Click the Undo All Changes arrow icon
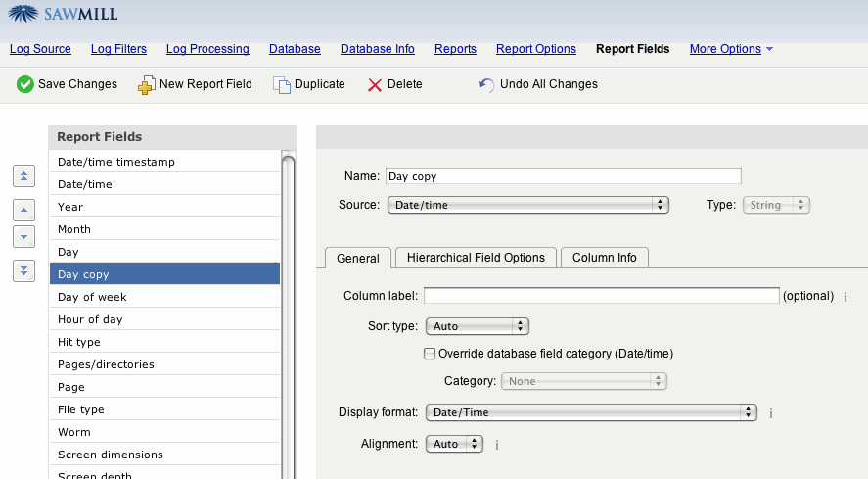Image resolution: width=868 pixels, height=479 pixels. [486, 85]
